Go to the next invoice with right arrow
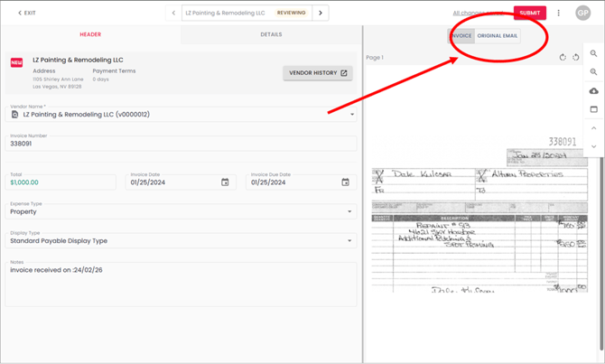This screenshot has width=605, height=364. 320,13
